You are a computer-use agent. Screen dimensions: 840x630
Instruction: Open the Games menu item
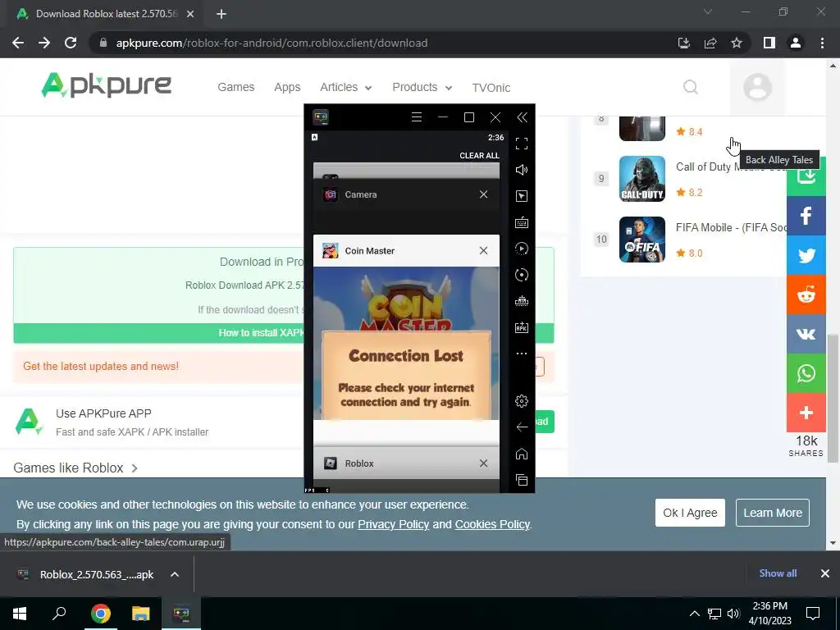click(235, 87)
